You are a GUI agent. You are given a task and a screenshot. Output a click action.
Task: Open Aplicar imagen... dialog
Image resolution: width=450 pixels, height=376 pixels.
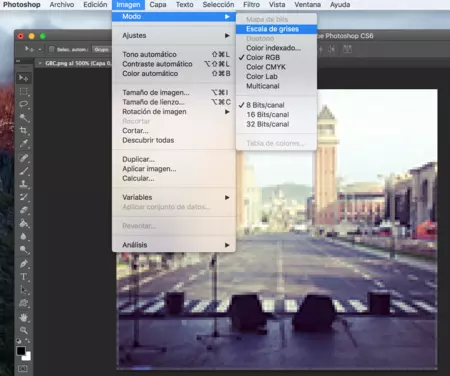174,169
